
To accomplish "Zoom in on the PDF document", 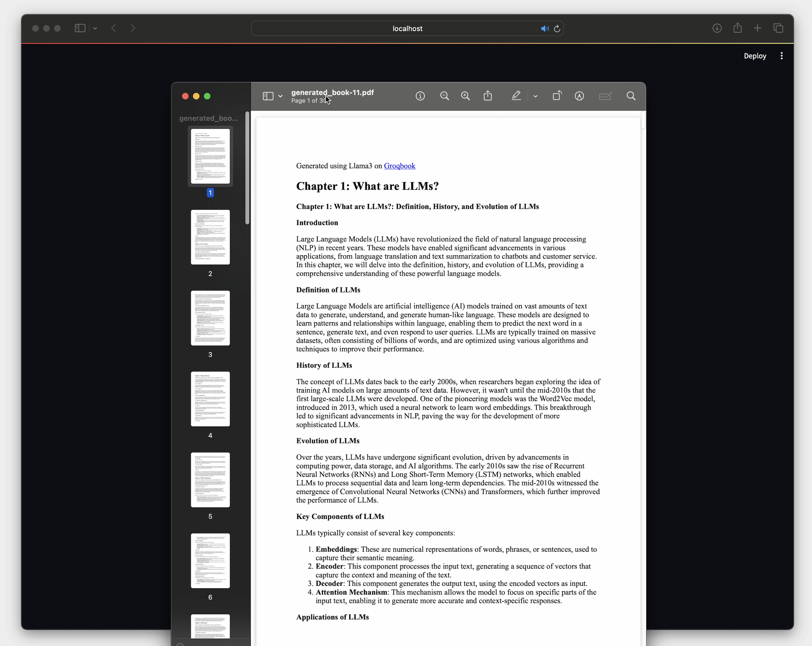I will click(465, 96).
